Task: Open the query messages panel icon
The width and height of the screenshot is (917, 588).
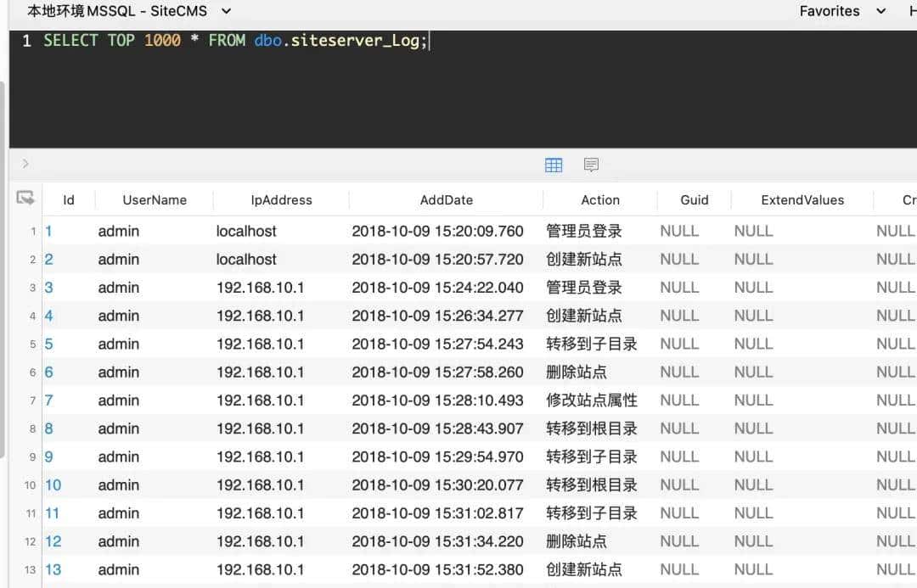Action: click(x=591, y=165)
